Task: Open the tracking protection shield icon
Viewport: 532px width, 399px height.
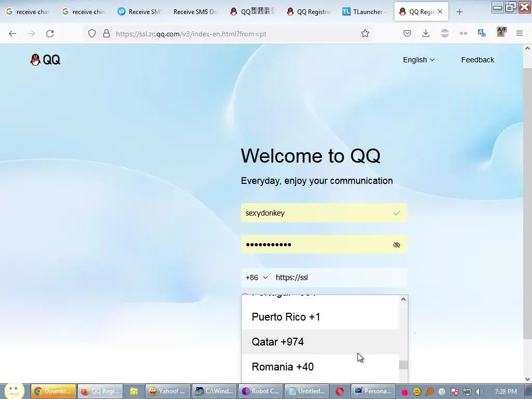Action: (x=92, y=34)
